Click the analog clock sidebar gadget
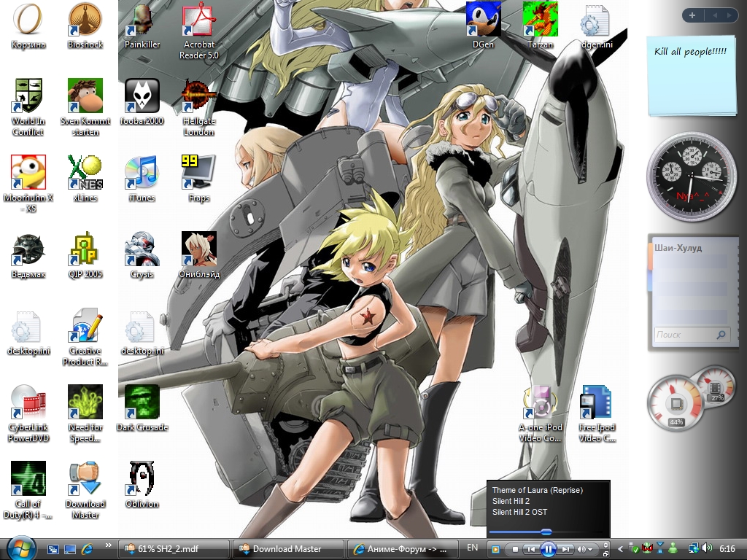 (691, 177)
